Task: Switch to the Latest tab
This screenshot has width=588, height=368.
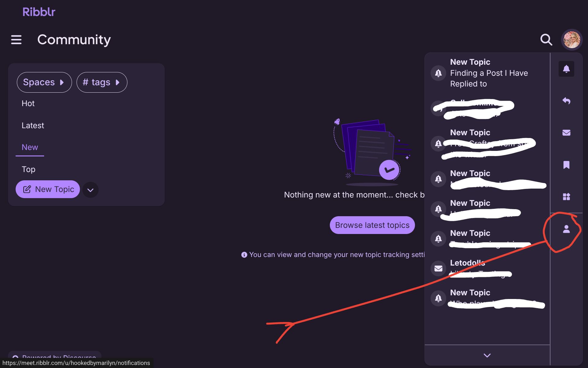Action: click(x=33, y=125)
